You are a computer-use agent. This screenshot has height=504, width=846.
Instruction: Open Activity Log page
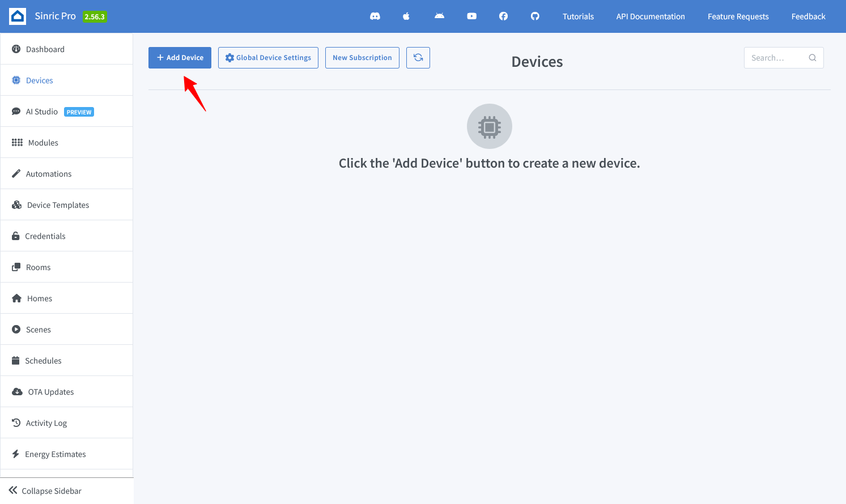coord(67,423)
